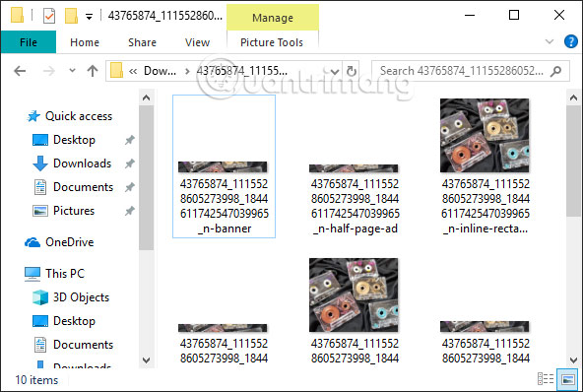583x392 pixels.
Task: Go up one folder level
Action: point(93,71)
